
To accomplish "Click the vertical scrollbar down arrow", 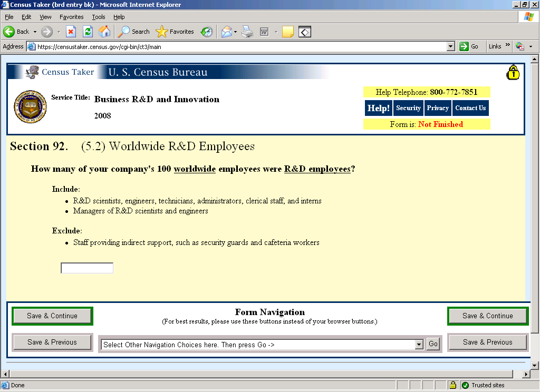I will pos(535,366).
